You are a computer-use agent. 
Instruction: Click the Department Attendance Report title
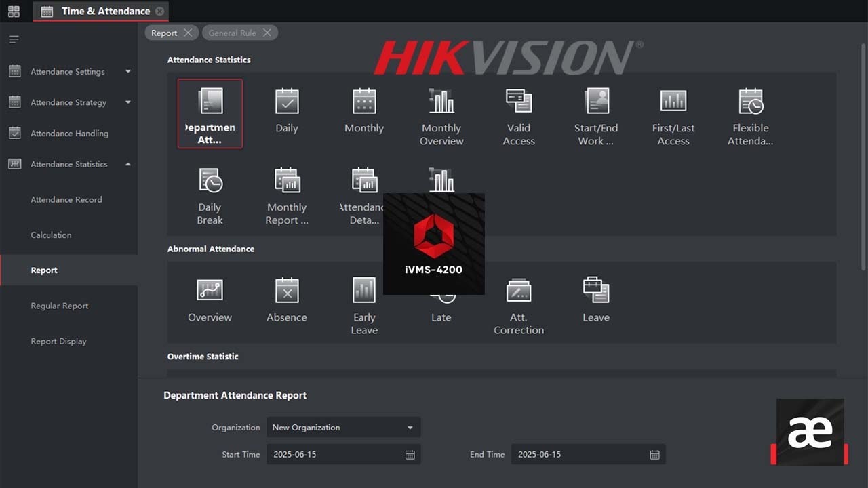(235, 395)
